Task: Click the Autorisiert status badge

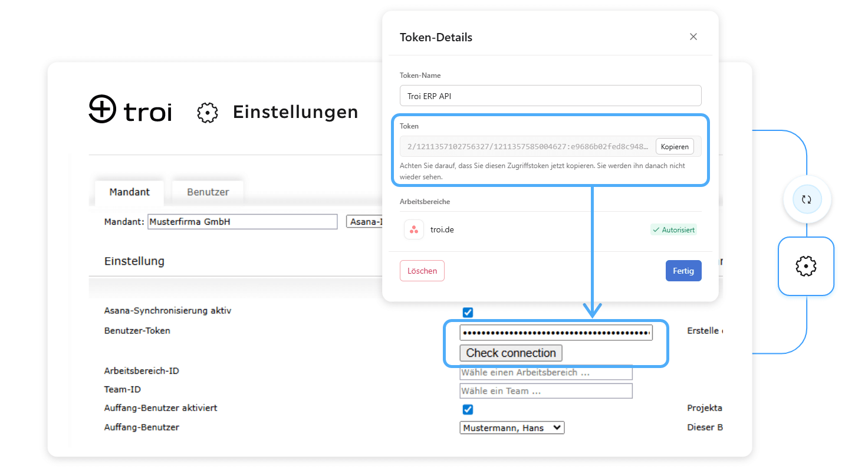Action: [x=673, y=229]
